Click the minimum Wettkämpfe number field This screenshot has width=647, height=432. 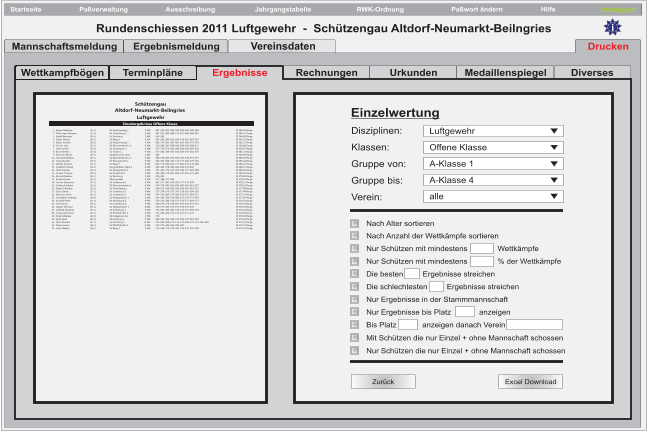[482, 248]
